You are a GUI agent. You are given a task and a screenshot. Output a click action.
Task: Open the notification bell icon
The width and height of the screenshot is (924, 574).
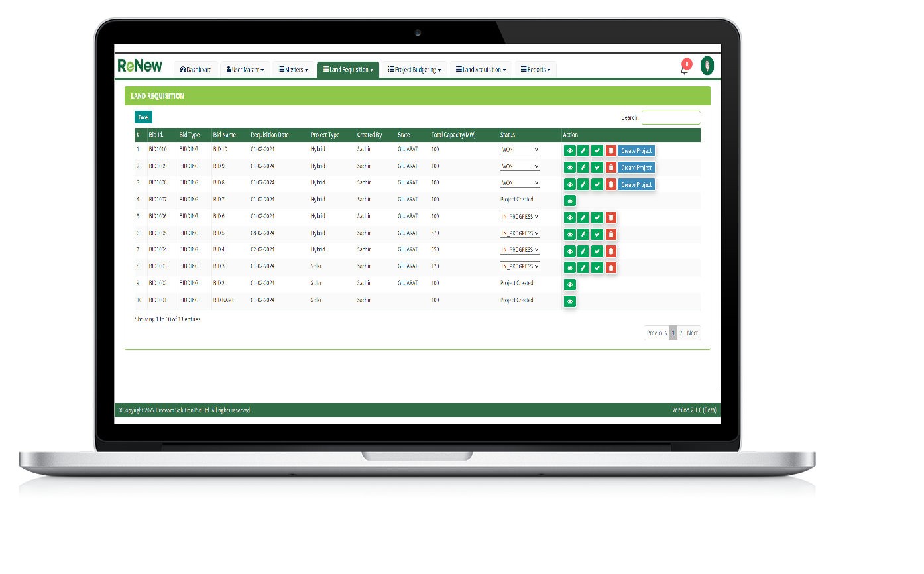coord(685,67)
